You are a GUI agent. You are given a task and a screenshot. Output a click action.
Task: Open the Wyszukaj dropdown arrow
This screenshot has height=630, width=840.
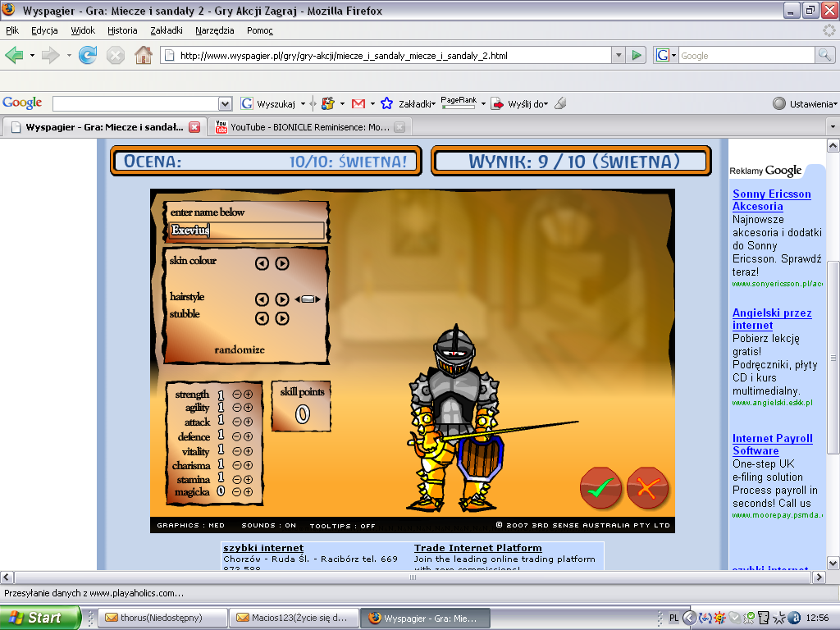point(303,104)
